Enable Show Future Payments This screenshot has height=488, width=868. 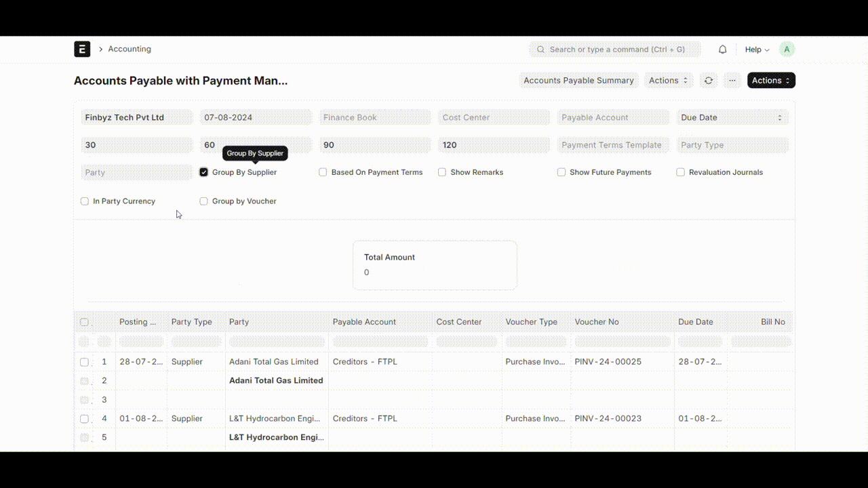point(561,172)
